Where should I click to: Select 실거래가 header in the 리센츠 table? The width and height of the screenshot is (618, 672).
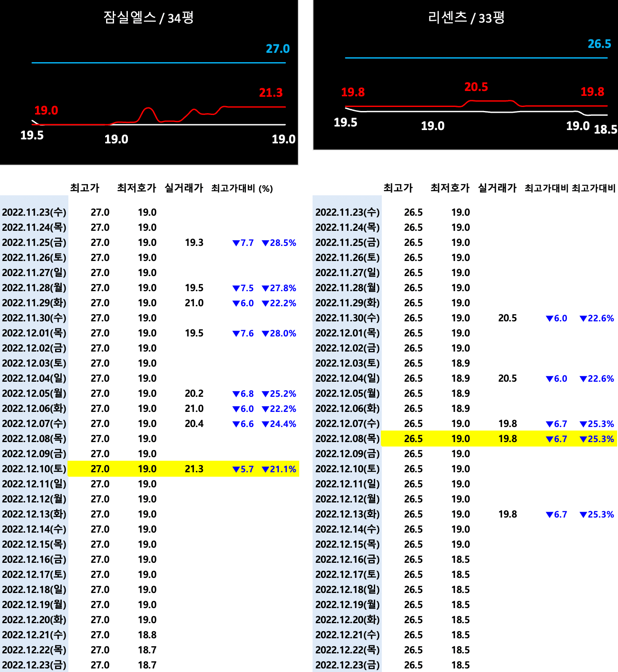497,188
